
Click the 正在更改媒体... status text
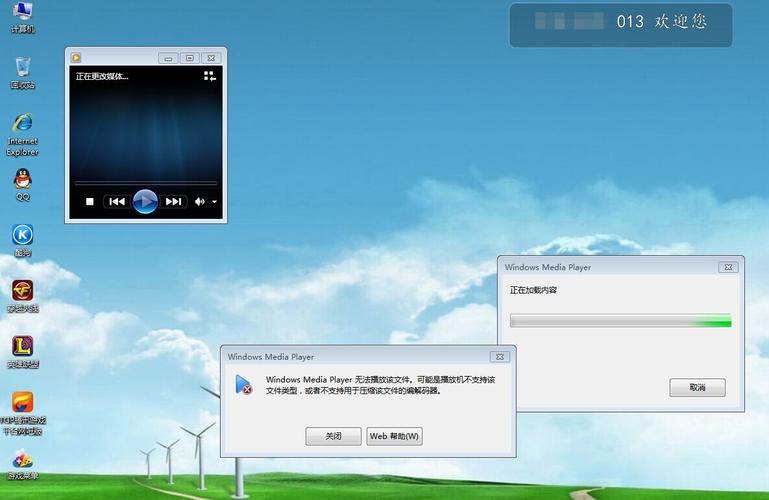click(x=102, y=76)
